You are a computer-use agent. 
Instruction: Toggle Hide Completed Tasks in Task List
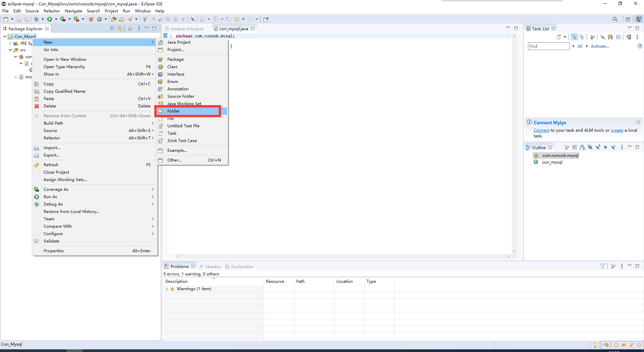click(x=603, y=37)
